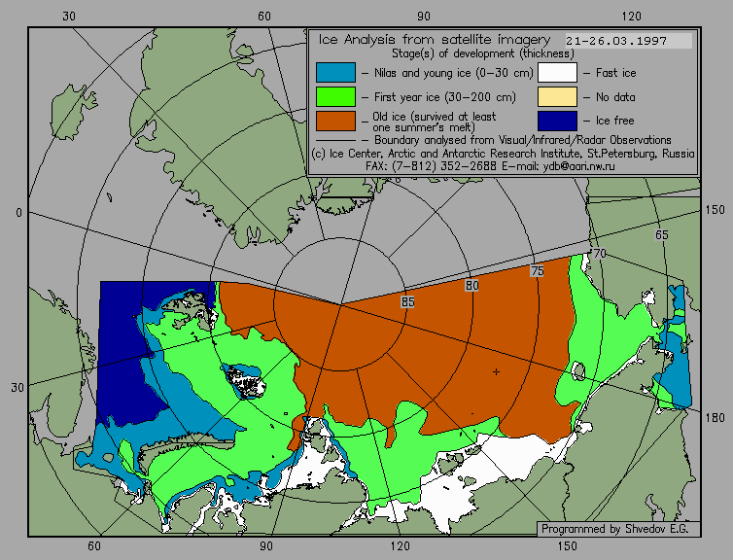Click the 'Old ice (survived at least' label

(435, 117)
